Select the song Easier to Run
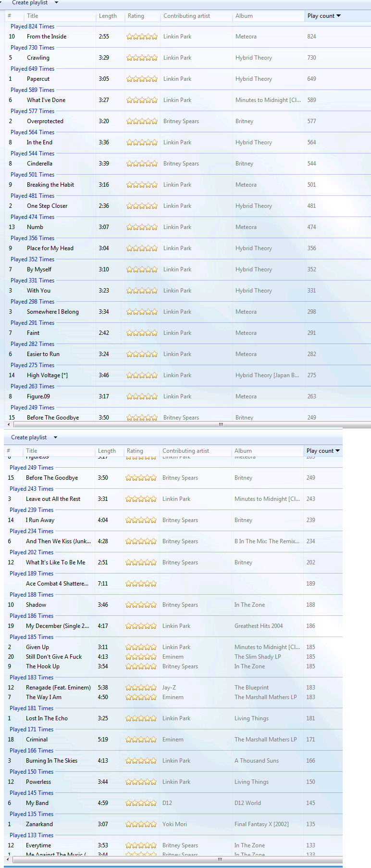This screenshot has width=371, height=868. (43, 354)
